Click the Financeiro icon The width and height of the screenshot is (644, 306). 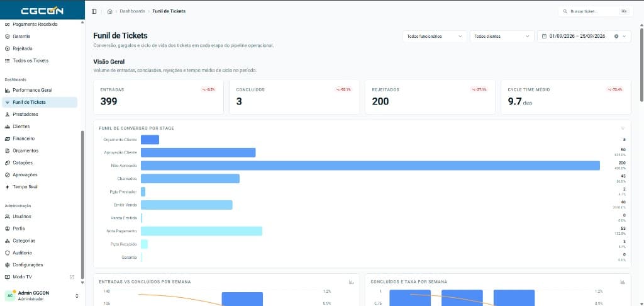coord(8,139)
